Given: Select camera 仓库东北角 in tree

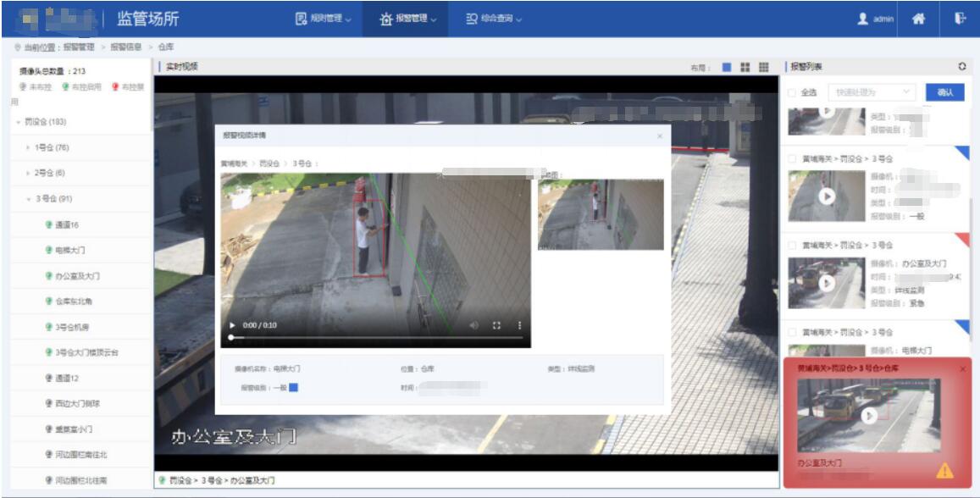Looking at the screenshot, I should [73, 302].
